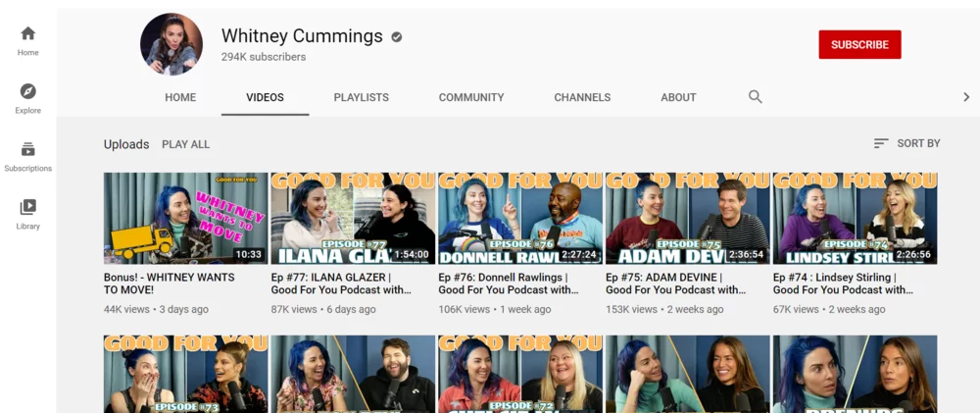Open Ep #75 Adam Devine video title
Screen dimensions: 980x413
pos(675,284)
